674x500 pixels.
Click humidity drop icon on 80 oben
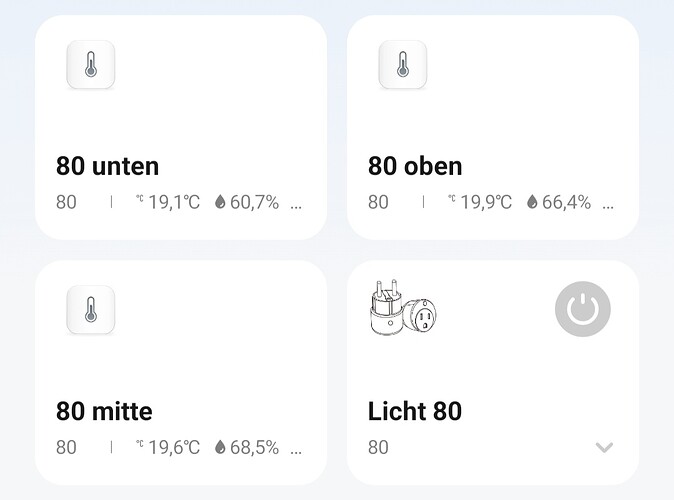[x=532, y=203]
